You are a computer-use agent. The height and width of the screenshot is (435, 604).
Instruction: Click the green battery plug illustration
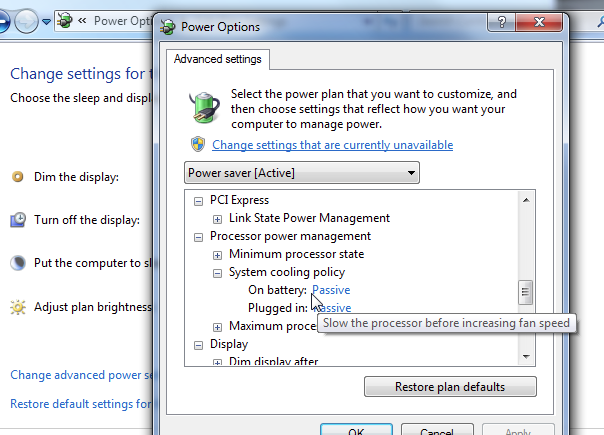(x=205, y=107)
